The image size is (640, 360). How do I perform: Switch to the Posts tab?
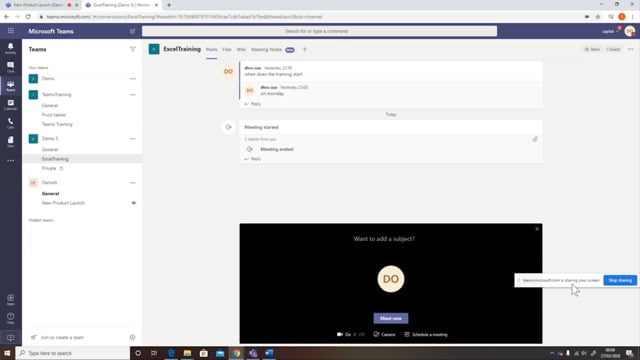pos(211,49)
